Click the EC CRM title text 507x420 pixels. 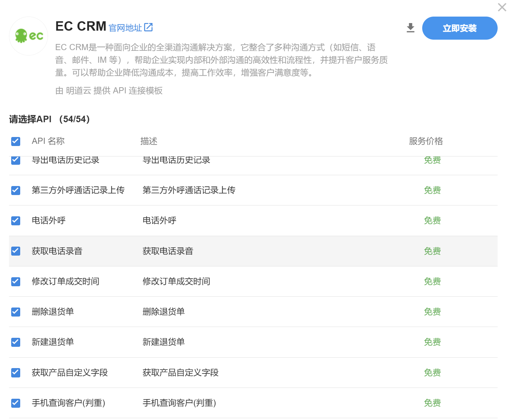[x=81, y=26]
